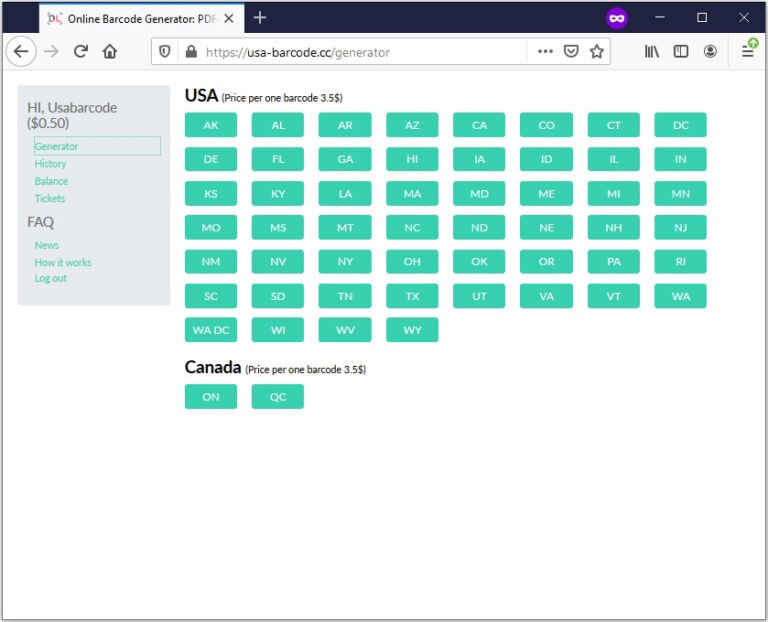Click Log out in the sidebar

[x=51, y=278]
